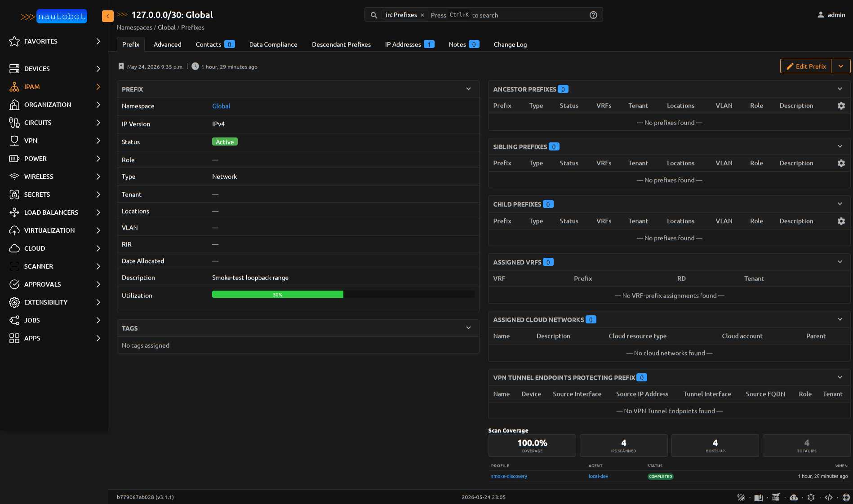853x504 pixels.
Task: Click the 4 Hosts Up card
Action: point(715,446)
